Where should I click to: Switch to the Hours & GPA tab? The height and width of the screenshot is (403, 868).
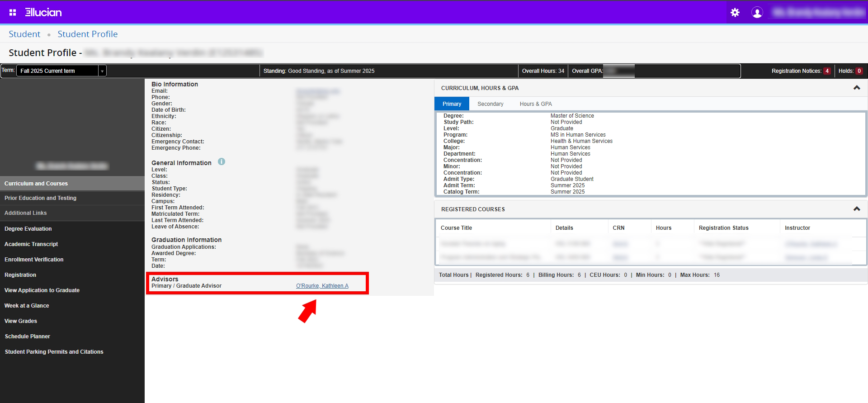pyautogui.click(x=536, y=104)
